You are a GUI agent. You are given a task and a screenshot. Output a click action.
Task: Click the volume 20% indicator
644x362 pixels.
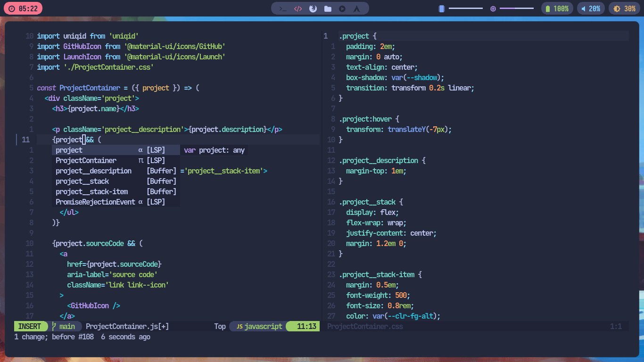(591, 8)
